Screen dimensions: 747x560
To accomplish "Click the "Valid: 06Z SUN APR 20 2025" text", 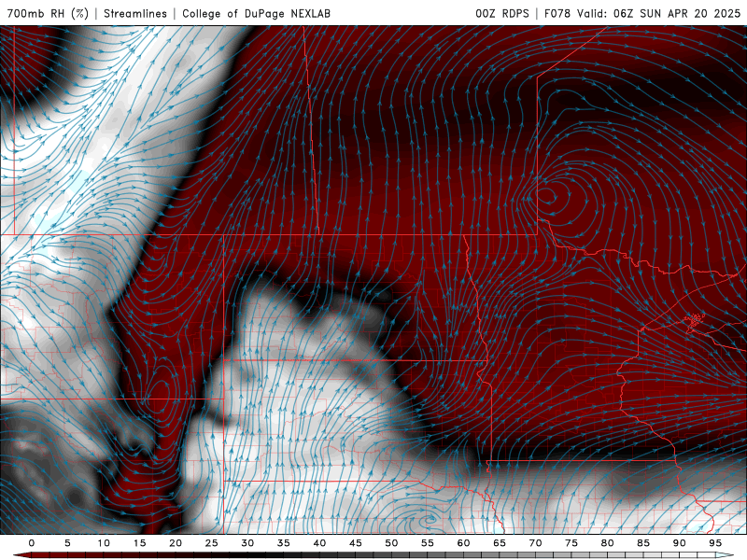I will pyautogui.click(x=659, y=13).
